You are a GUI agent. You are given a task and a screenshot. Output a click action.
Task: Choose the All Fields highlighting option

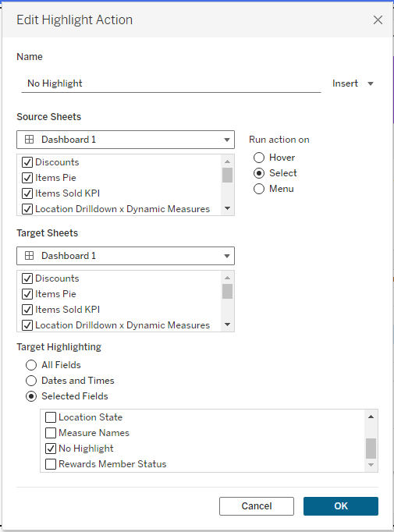31,365
